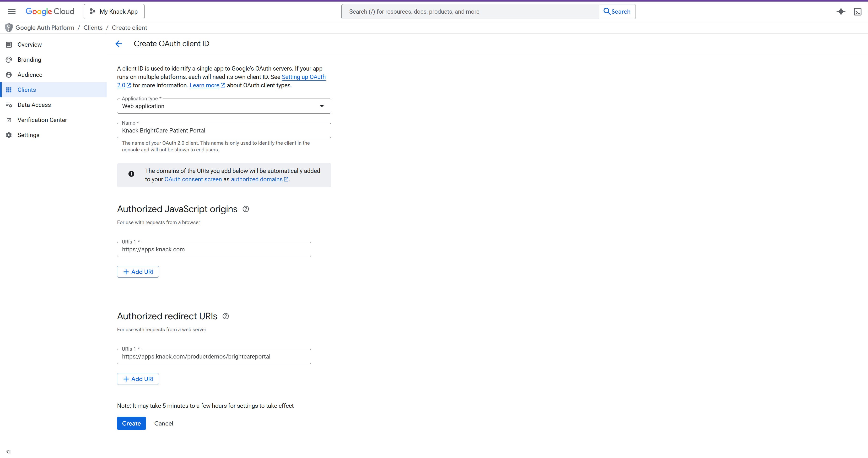Click the Clients breadcrumb link
Image resolution: width=868 pixels, height=458 pixels.
[x=93, y=28]
